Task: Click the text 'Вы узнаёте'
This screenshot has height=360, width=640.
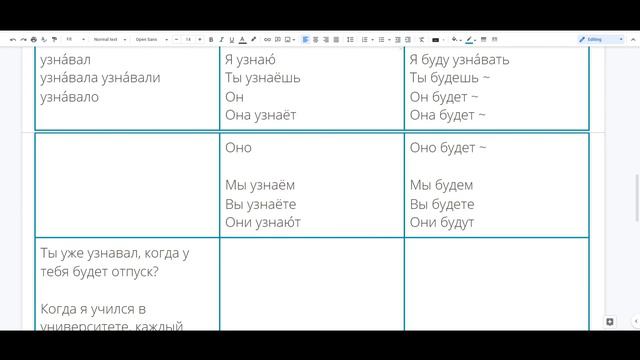Action: pos(260,204)
